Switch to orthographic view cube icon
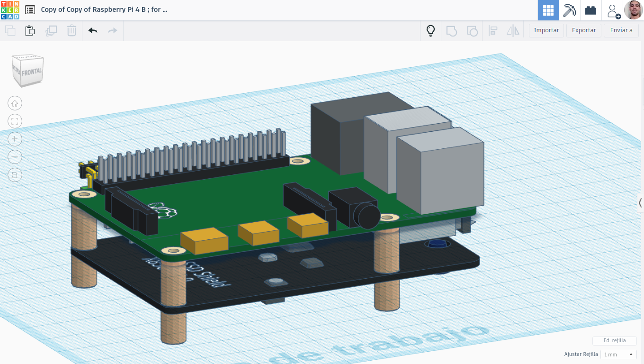This screenshot has height=364, width=644. click(15, 175)
